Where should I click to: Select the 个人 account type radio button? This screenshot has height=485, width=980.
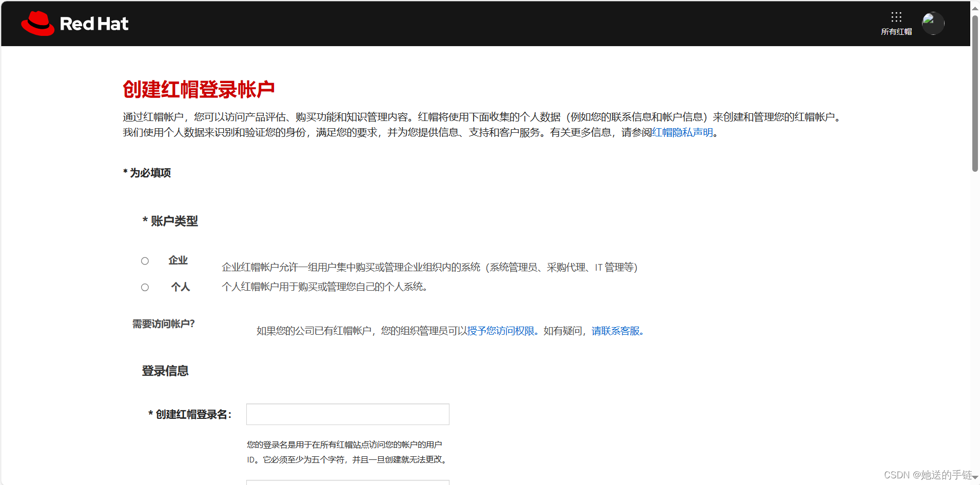[145, 287]
